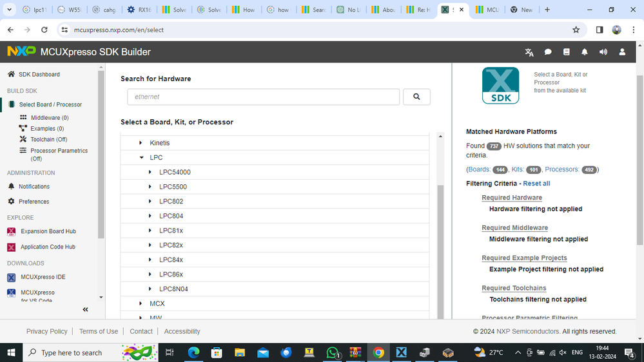The image size is (644, 362).
Task: Open Contact footer link
Action: pos(141,331)
